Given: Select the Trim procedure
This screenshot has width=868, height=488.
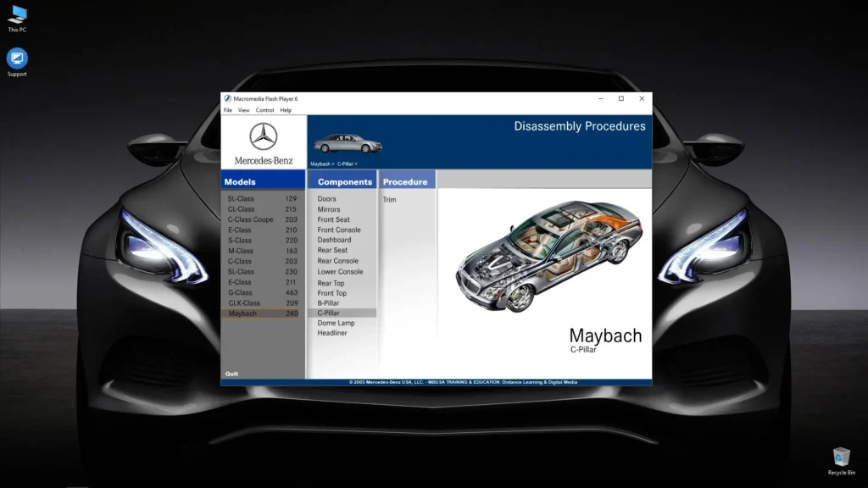Looking at the screenshot, I should 390,199.
